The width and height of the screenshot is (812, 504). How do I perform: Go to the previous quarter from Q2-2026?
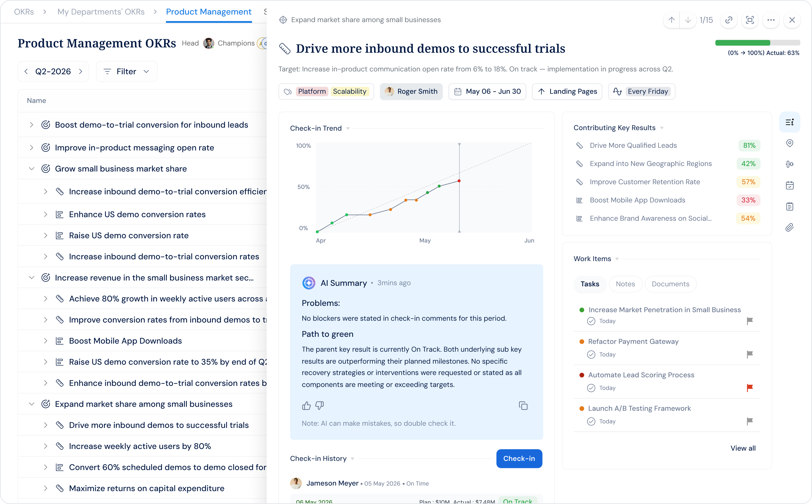pyautogui.click(x=26, y=71)
